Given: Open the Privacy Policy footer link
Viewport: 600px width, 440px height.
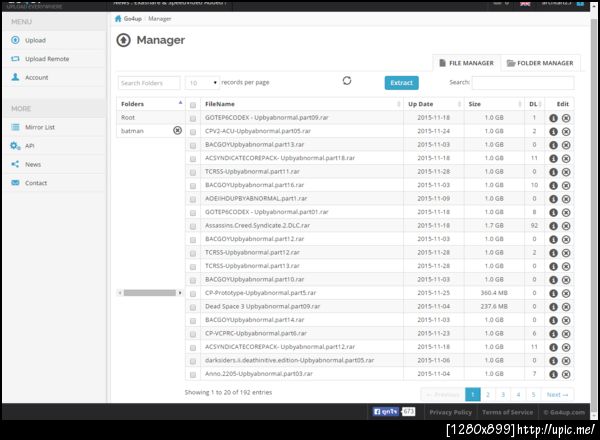Looking at the screenshot, I should coord(450,412).
